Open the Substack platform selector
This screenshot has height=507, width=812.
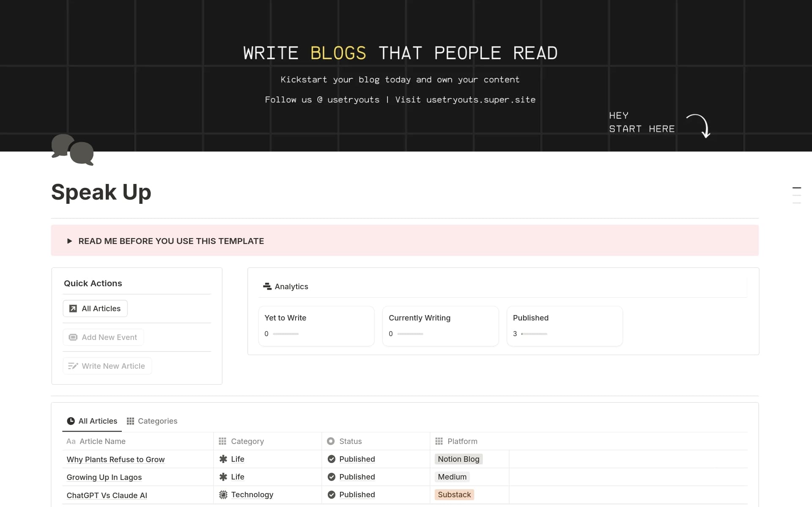tap(454, 494)
